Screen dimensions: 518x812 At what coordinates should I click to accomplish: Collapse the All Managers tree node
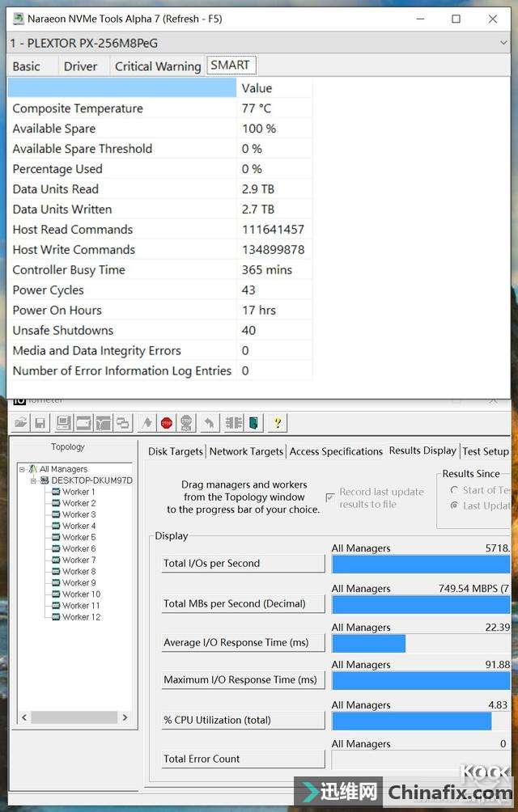tap(22, 469)
